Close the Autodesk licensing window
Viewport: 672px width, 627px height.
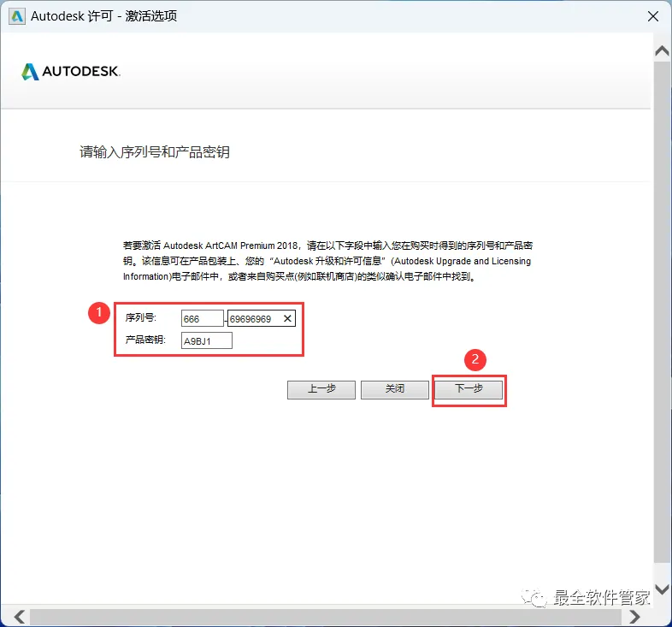click(x=652, y=16)
